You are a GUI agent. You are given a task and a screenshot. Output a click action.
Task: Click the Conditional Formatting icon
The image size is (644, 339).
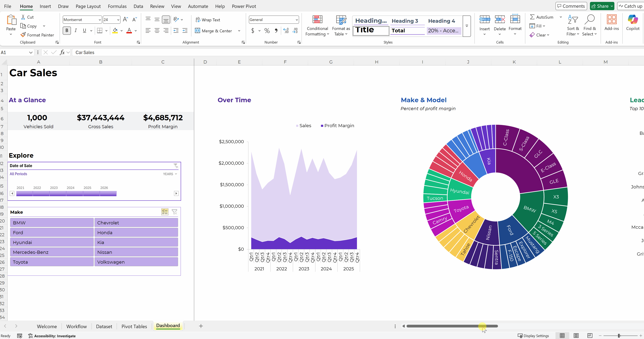[317, 20]
